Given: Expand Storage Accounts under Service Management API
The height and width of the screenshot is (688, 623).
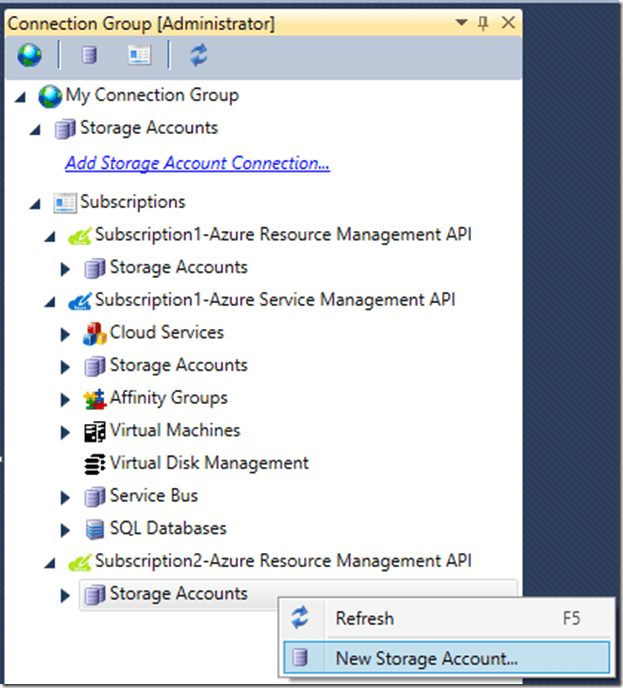Looking at the screenshot, I should tap(65, 367).
